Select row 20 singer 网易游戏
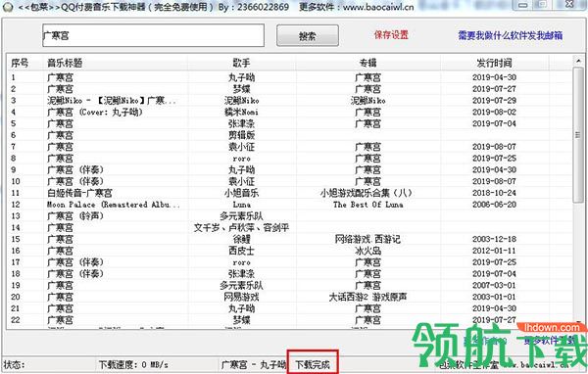The width and height of the screenshot is (588, 374). click(x=241, y=298)
